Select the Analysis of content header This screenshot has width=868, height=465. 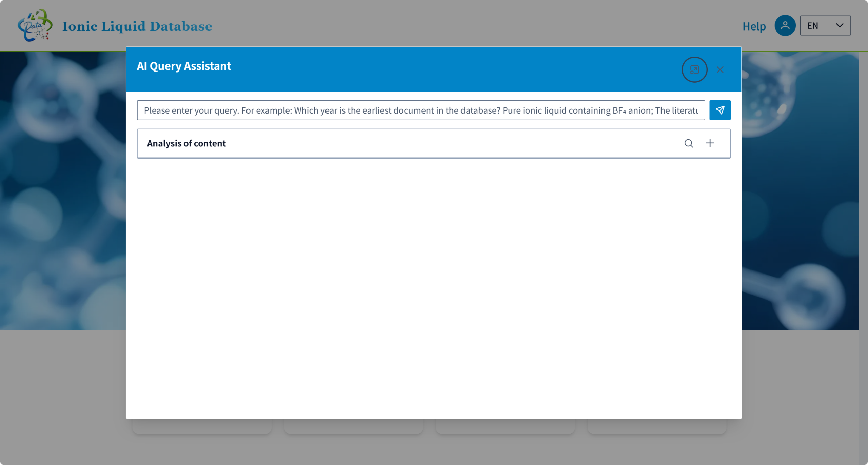coord(434,143)
